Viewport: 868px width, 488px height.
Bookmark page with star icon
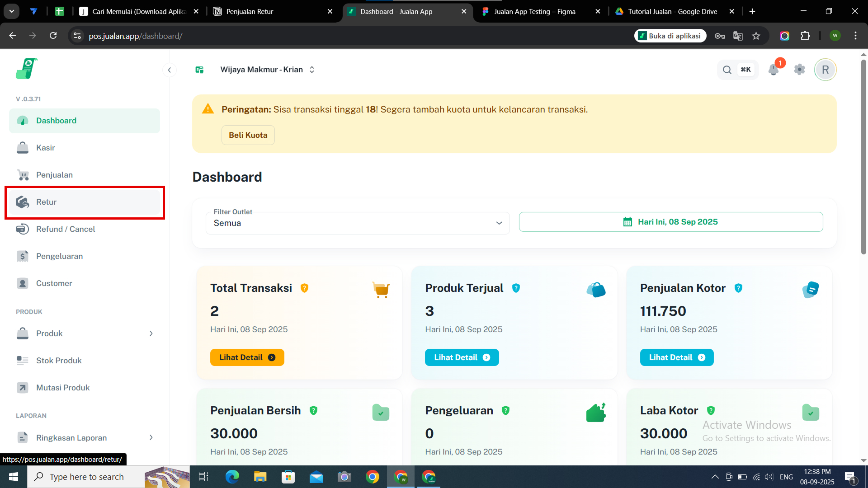756,36
